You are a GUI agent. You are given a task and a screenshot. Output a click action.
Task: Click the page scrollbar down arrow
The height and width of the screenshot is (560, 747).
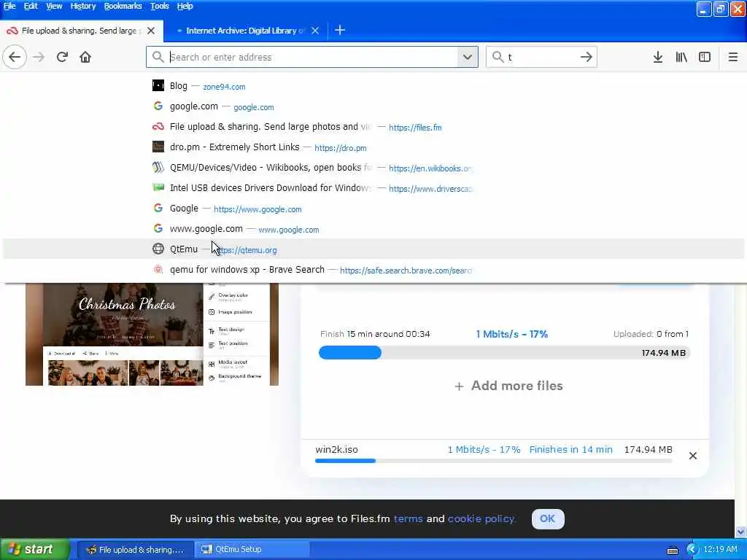741,532
